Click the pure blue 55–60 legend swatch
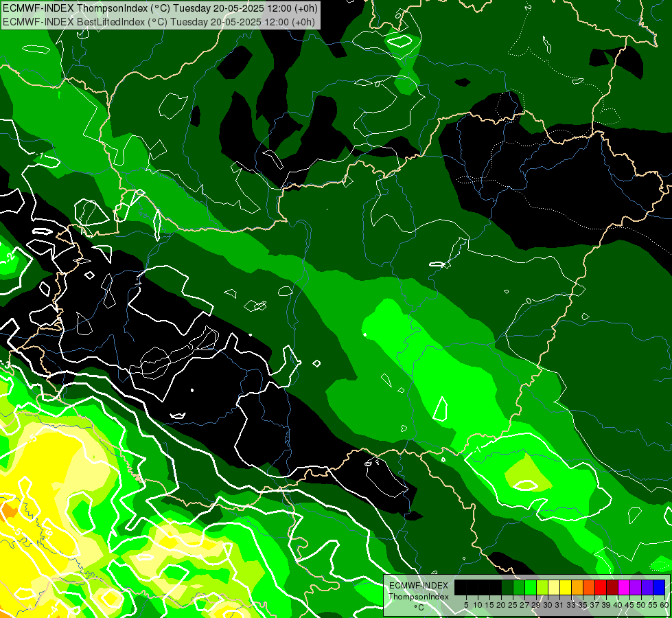Screen dimensions: 672x618 coord(659,587)
